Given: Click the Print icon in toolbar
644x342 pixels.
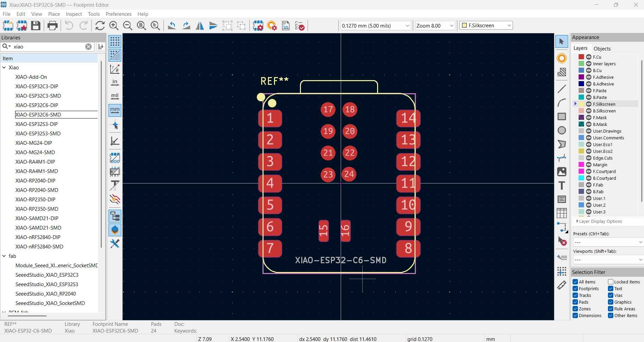Looking at the screenshot, I should click(52, 26).
